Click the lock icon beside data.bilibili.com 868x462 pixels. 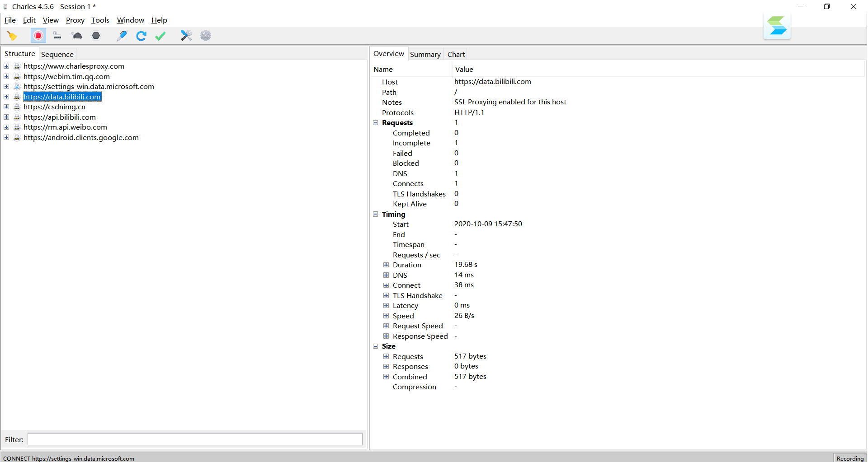(17, 97)
